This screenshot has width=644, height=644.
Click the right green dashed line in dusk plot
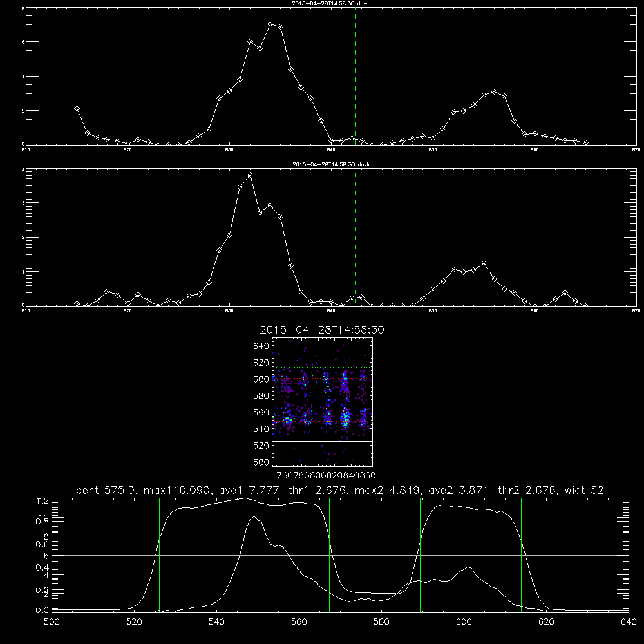355,238
